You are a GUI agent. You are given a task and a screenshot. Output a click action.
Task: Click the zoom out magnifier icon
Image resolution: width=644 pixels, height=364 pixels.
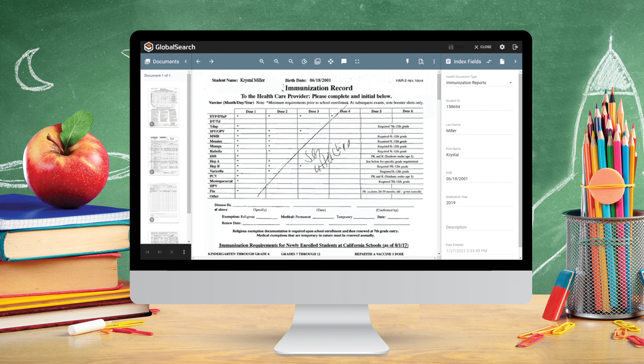pyautogui.click(x=276, y=62)
